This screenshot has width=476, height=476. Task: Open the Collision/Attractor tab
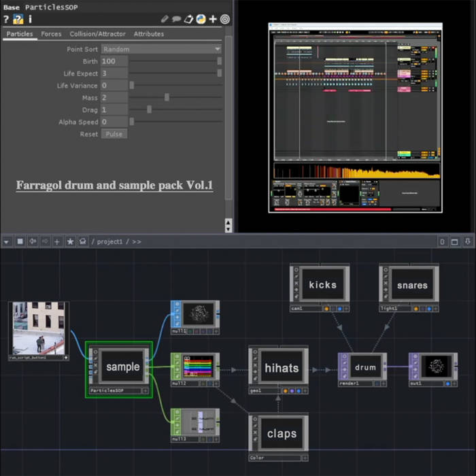(97, 34)
